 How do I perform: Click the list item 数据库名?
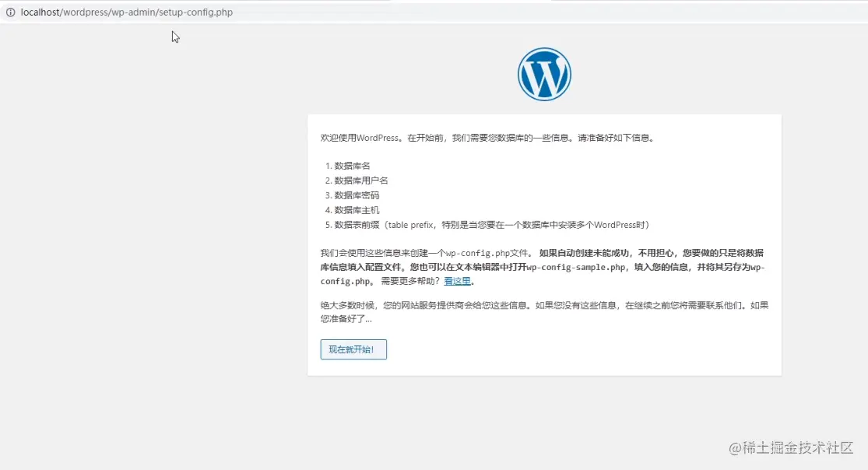pyautogui.click(x=352, y=166)
